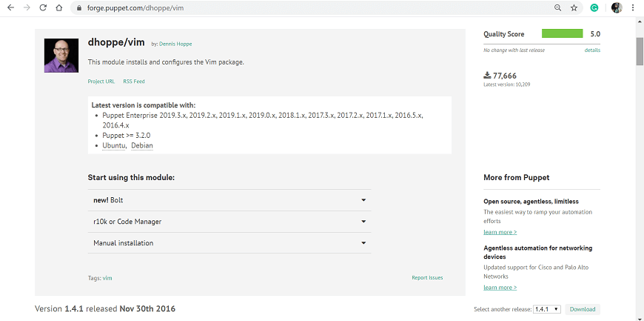Click the Version 1.4.1 released text

pyautogui.click(x=105, y=308)
